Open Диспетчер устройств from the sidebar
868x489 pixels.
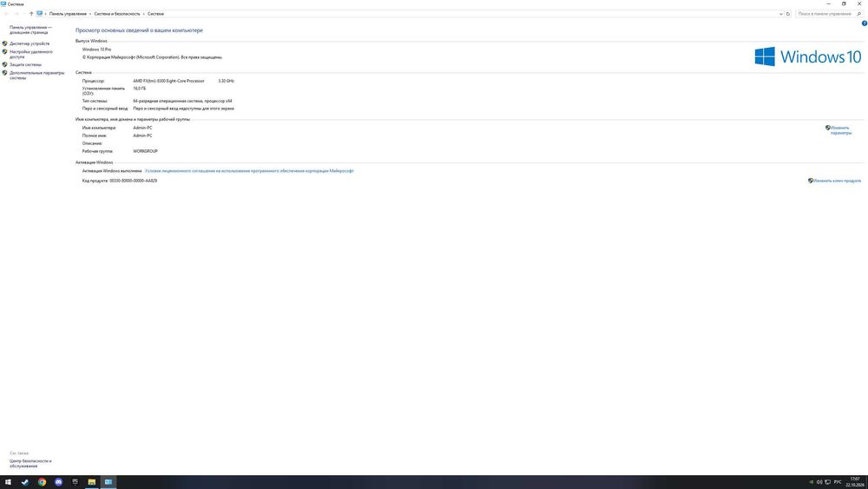click(30, 43)
